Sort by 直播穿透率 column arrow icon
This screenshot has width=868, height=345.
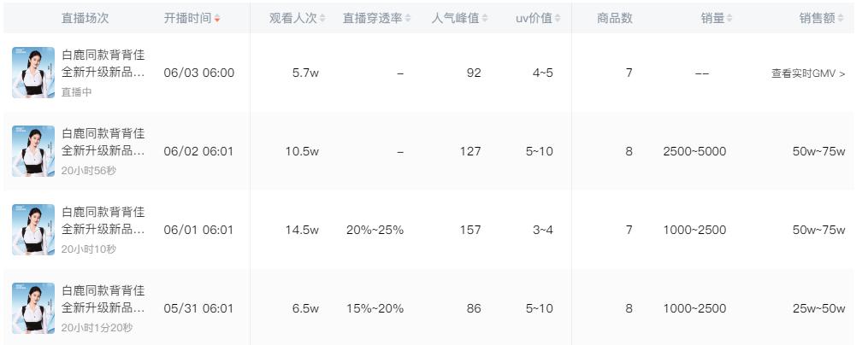[x=407, y=18]
